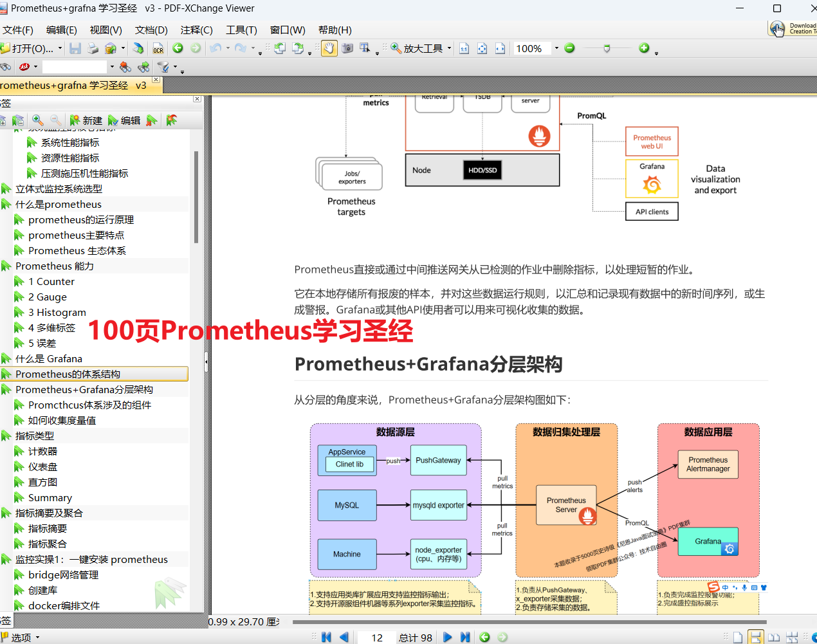Select bookmark 什么是 Grafana

tap(49, 358)
